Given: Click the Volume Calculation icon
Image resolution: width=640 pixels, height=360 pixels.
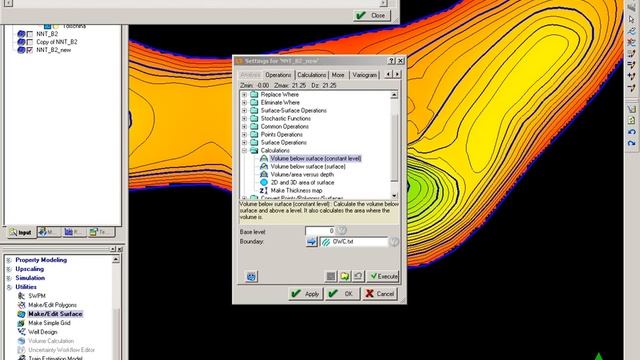Looking at the screenshot, I should 21,341.
